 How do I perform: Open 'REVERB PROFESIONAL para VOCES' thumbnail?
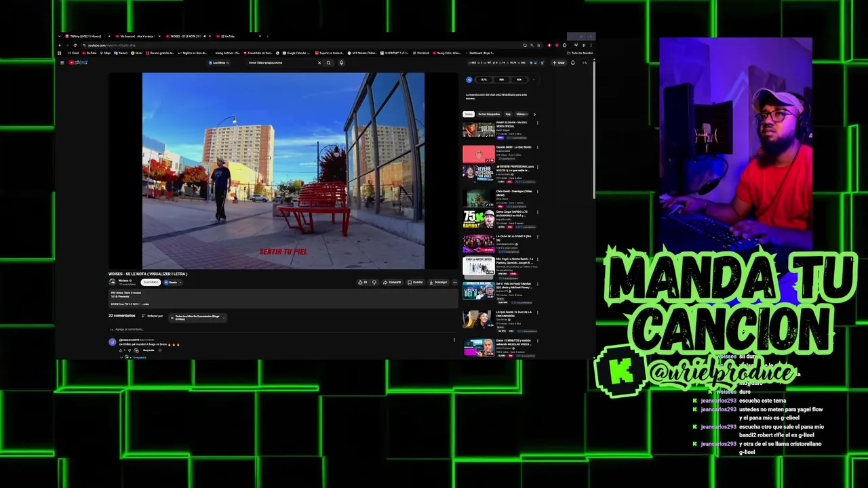tap(479, 174)
